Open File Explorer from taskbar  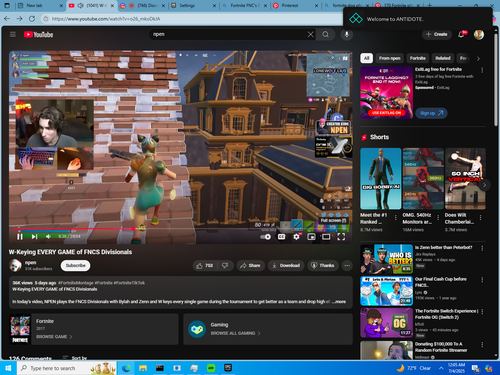click(x=143, y=368)
